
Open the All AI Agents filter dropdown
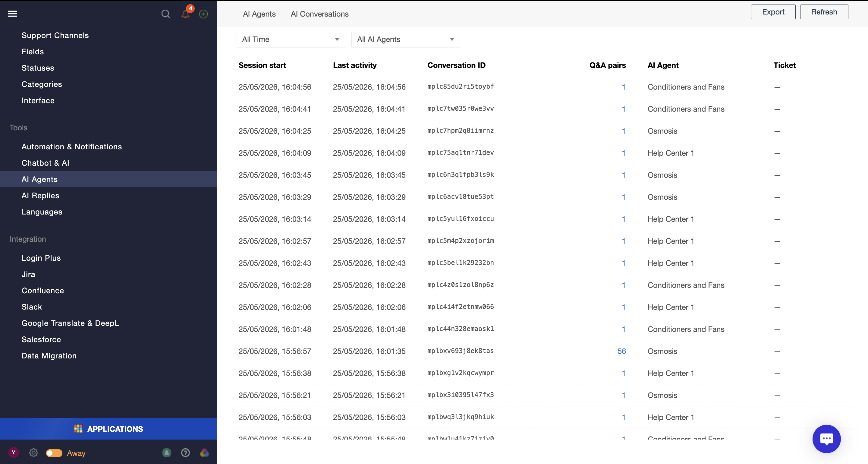[x=405, y=40]
